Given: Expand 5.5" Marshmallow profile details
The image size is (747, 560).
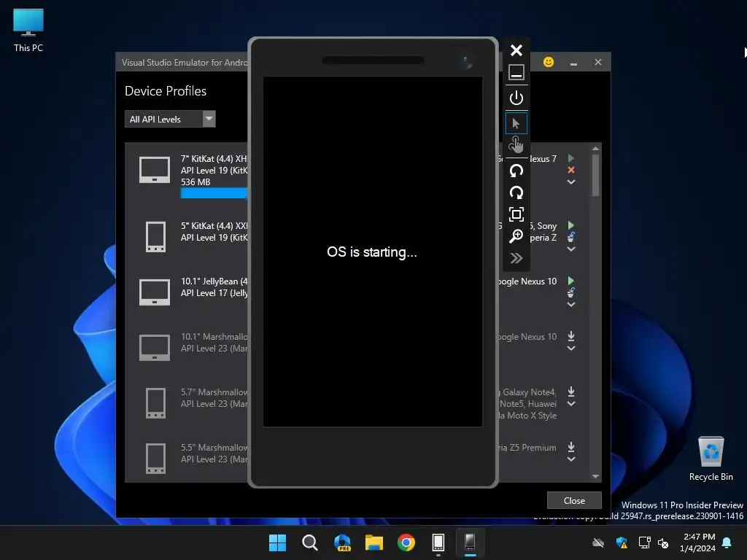Looking at the screenshot, I should coord(570,459).
